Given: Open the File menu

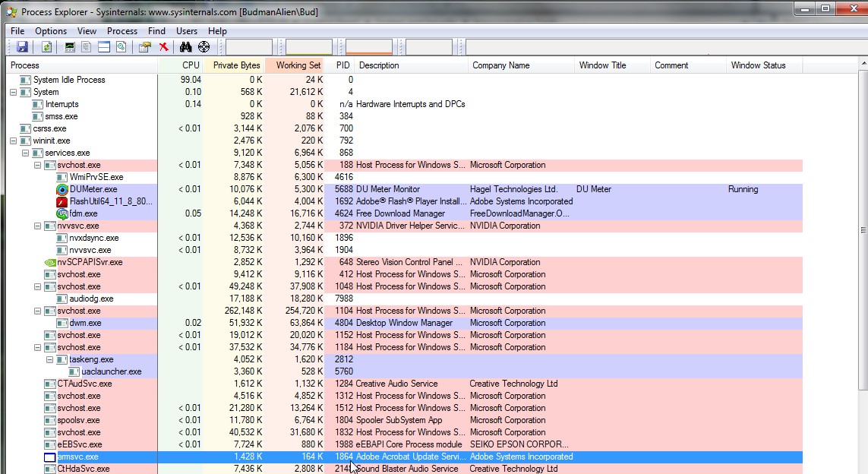Looking at the screenshot, I should 17,31.
